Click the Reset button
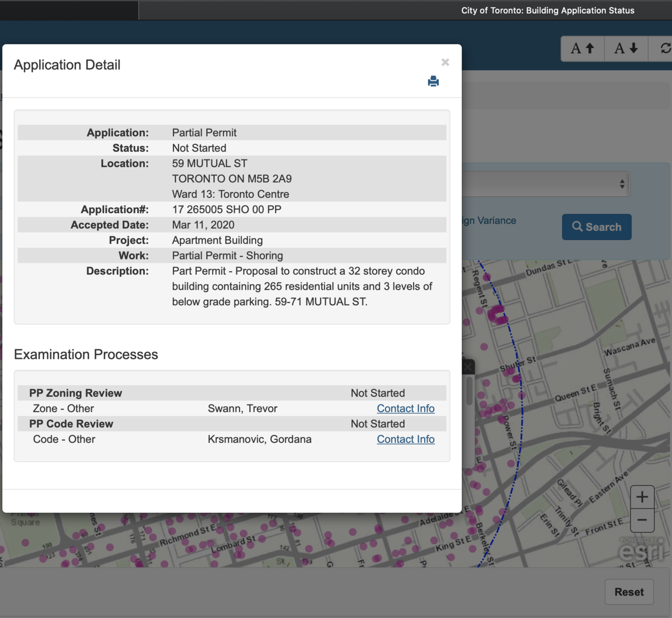The image size is (672, 618). point(629,592)
